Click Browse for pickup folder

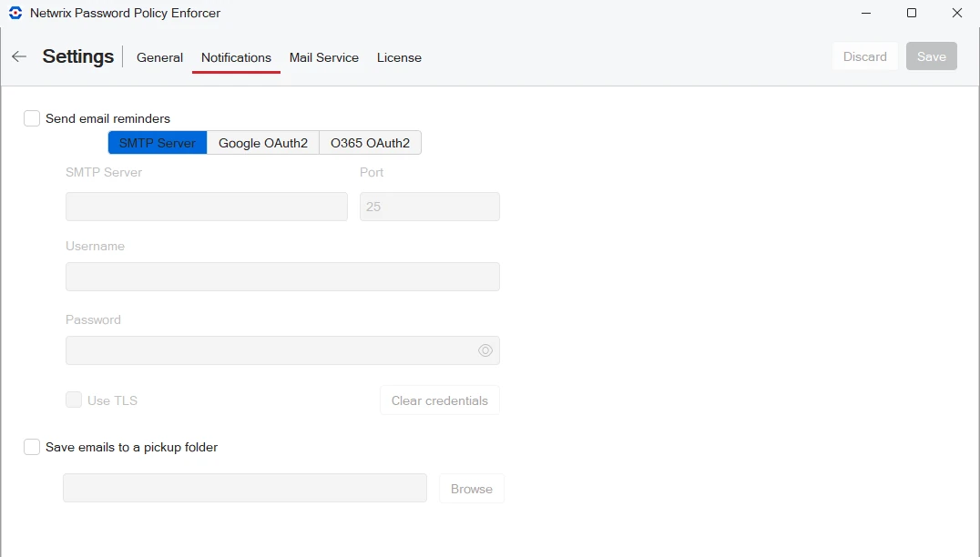click(471, 489)
